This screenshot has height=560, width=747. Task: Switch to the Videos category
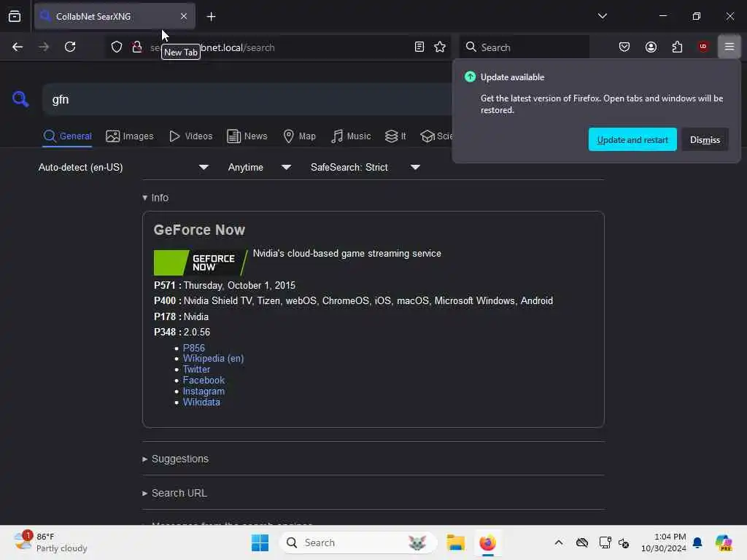click(x=190, y=136)
